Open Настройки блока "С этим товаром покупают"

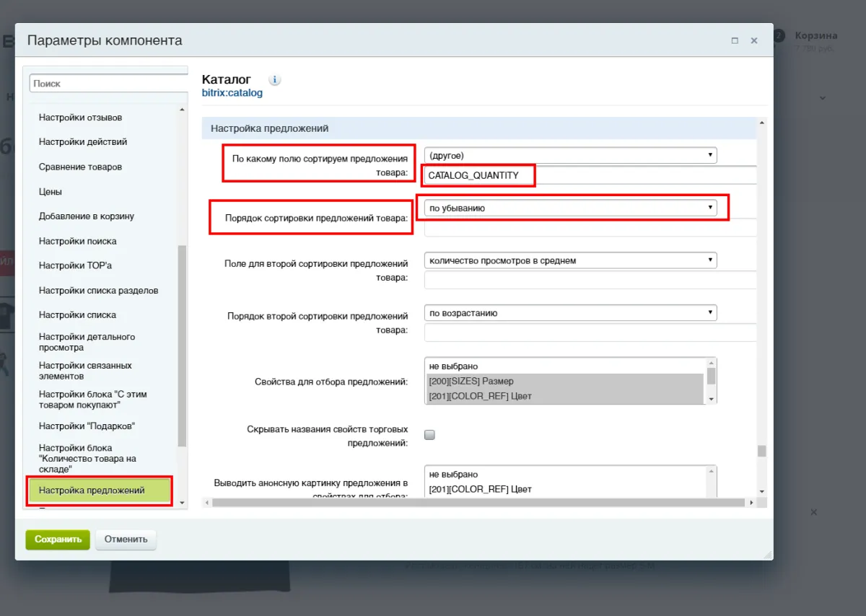tap(93, 400)
